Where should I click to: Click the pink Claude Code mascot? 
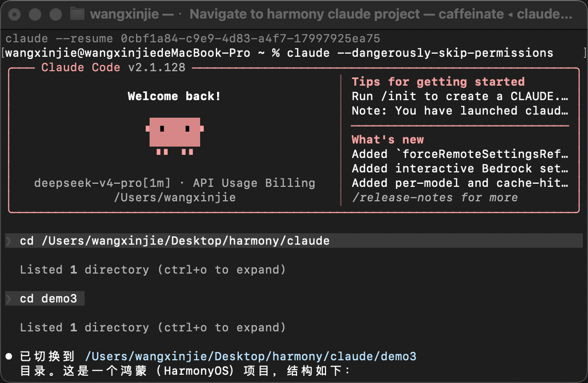175,136
